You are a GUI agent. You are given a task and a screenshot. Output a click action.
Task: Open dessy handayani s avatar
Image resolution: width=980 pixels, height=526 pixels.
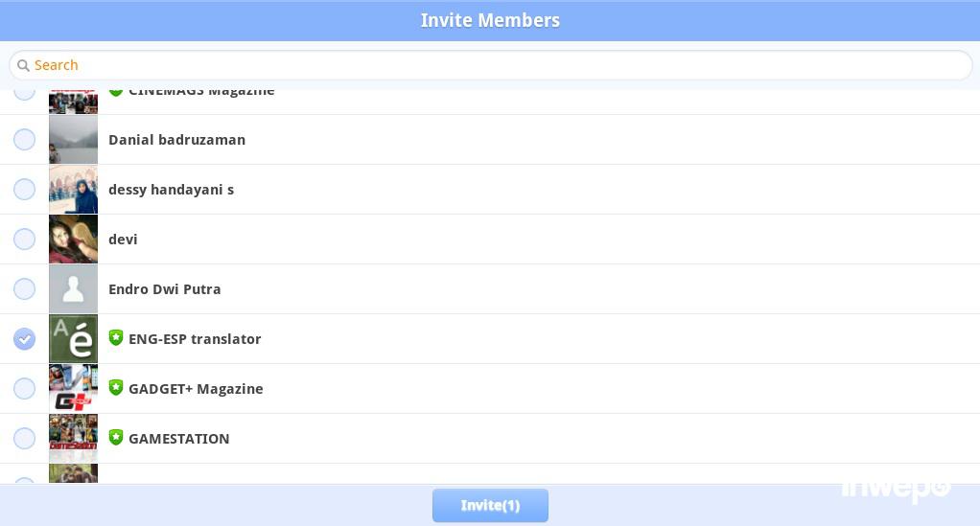pyautogui.click(x=73, y=190)
